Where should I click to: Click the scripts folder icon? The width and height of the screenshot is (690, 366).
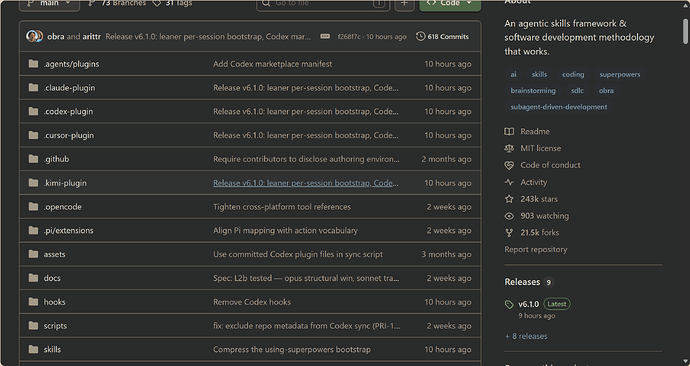33,326
